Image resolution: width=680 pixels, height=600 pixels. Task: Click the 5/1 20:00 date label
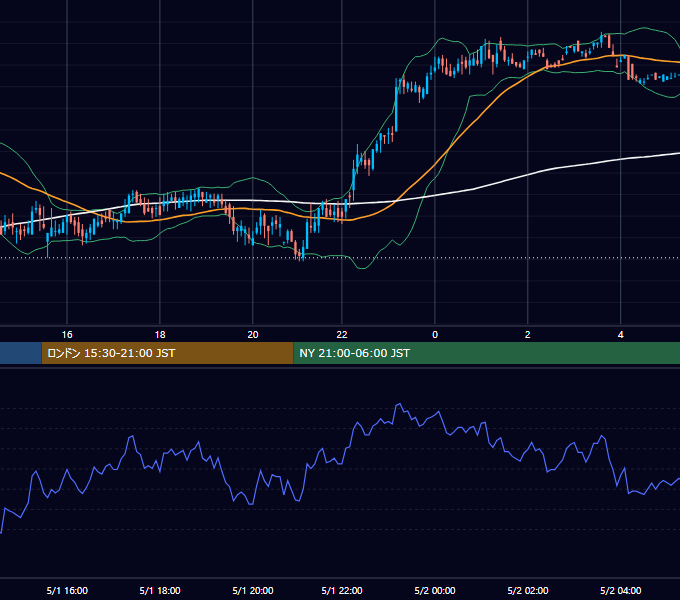[x=253, y=590]
